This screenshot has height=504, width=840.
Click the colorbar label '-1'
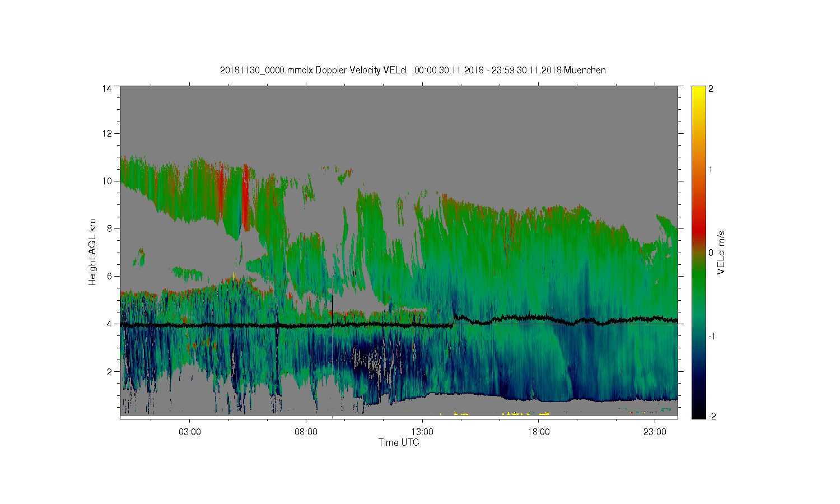pos(712,336)
